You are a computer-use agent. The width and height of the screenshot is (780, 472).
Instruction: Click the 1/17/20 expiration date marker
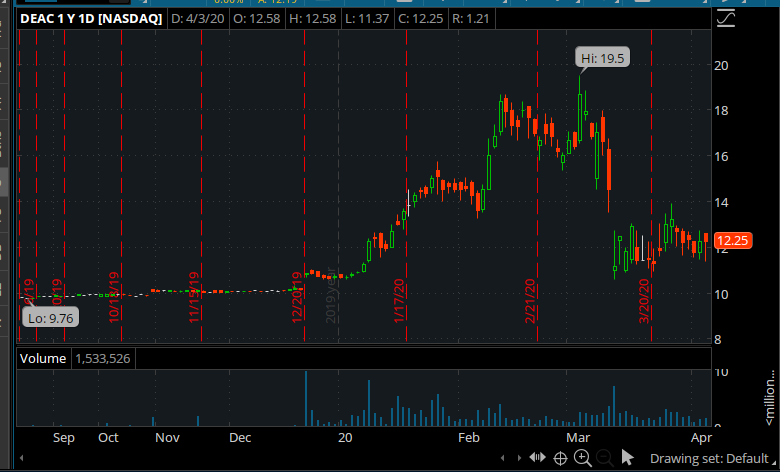[399, 301]
